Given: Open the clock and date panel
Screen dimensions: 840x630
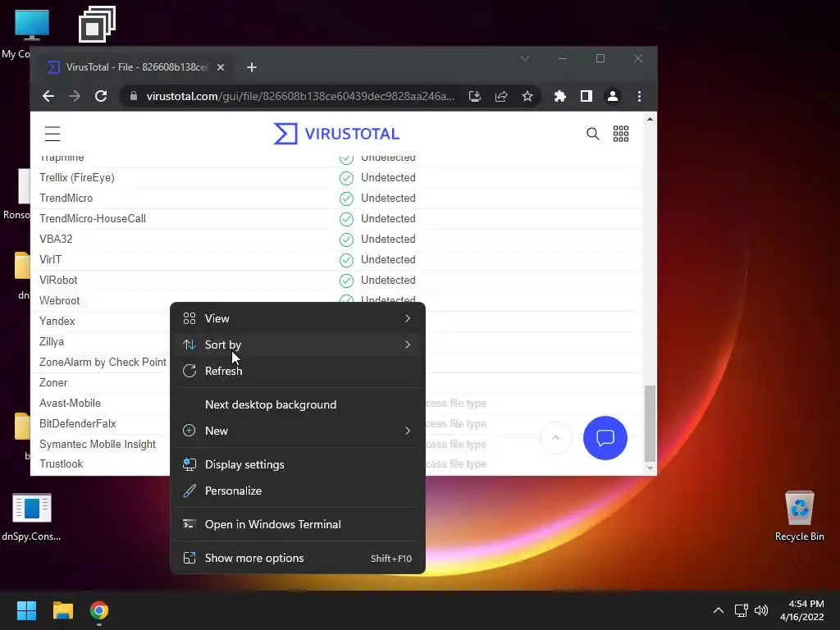Looking at the screenshot, I should (x=802, y=610).
